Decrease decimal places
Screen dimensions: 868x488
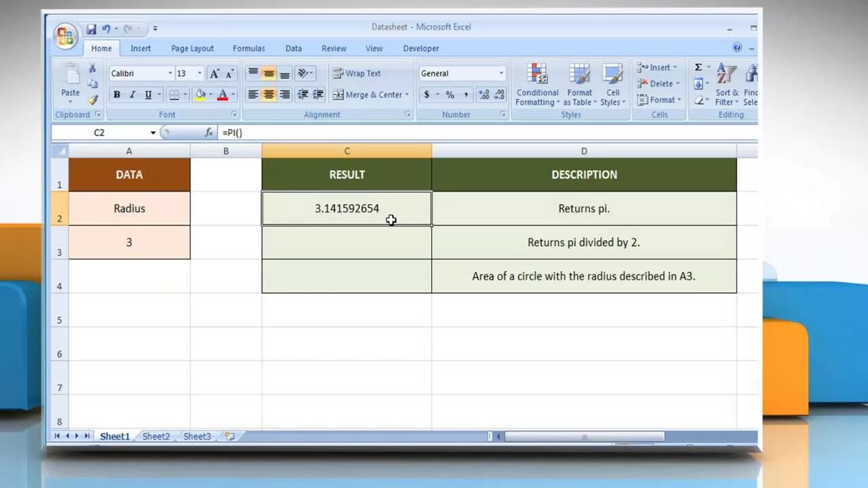point(499,95)
